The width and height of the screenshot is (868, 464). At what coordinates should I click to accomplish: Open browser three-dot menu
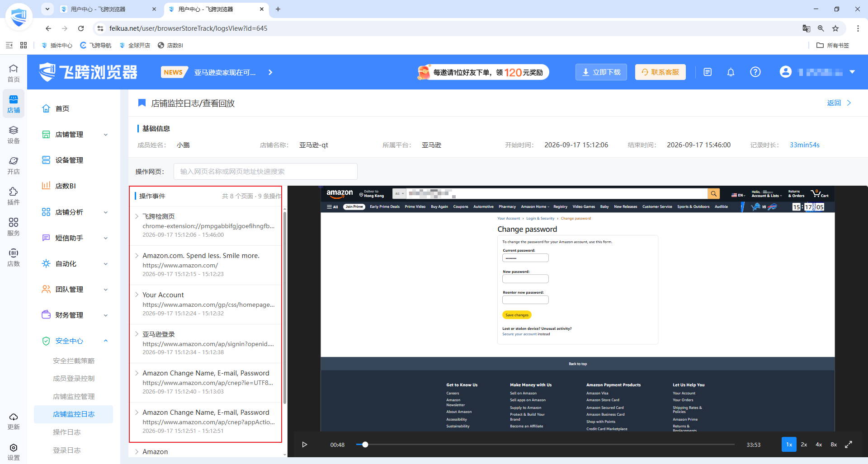[858, 28]
